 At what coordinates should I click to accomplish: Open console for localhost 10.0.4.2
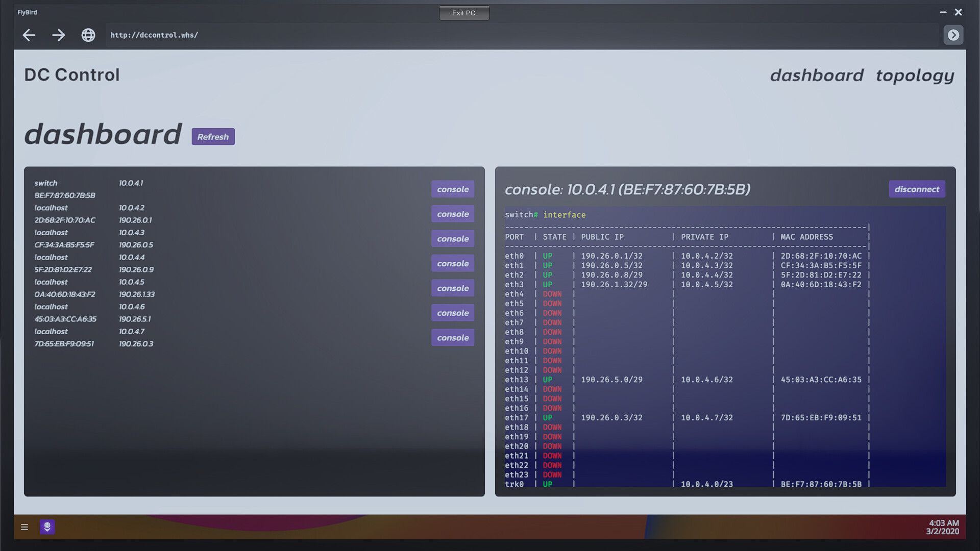452,214
